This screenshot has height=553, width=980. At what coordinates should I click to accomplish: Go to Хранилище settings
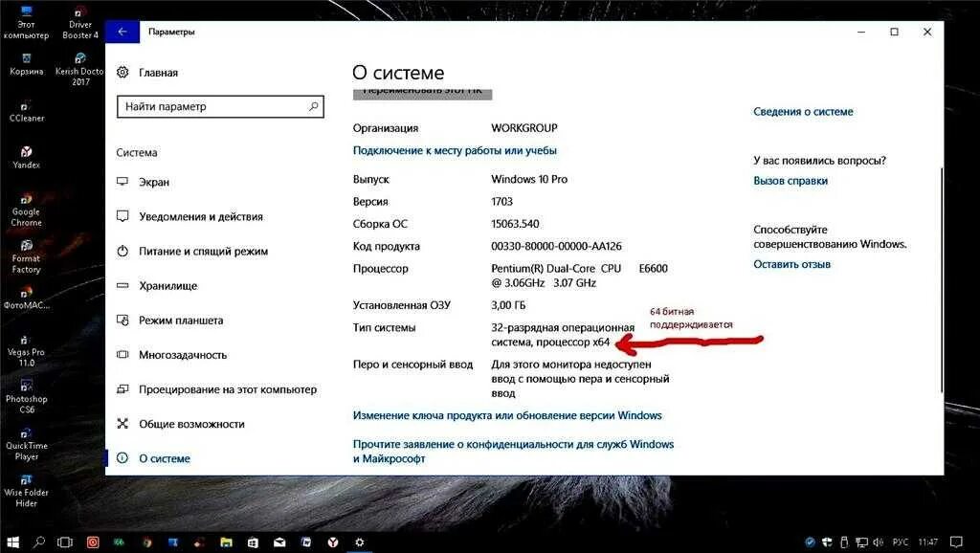click(x=167, y=285)
